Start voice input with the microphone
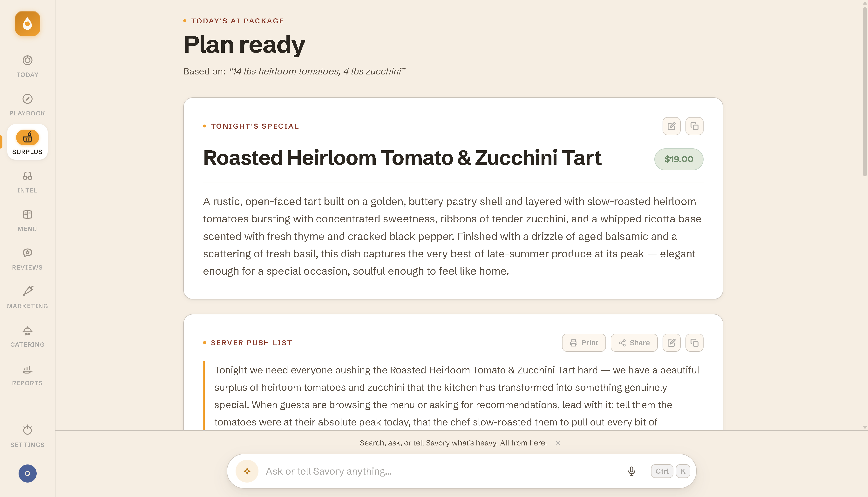The height and width of the screenshot is (497, 868). 631,471
